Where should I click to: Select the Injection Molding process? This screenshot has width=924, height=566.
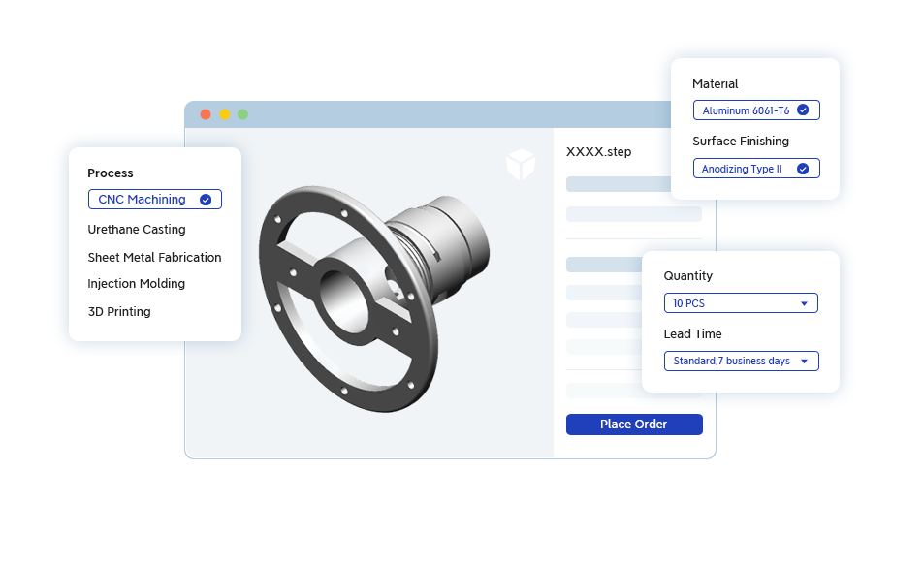(136, 283)
